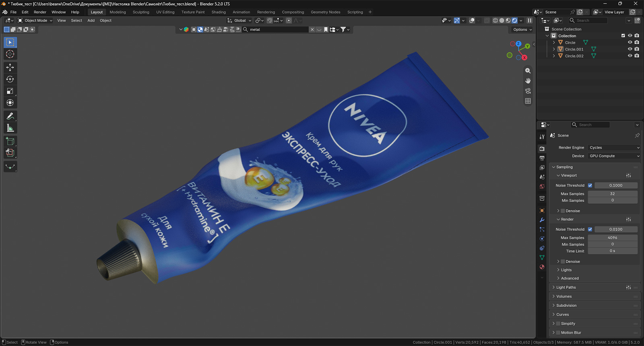Activate the Move tool
Image resolution: width=644 pixels, height=346 pixels.
coord(10,67)
